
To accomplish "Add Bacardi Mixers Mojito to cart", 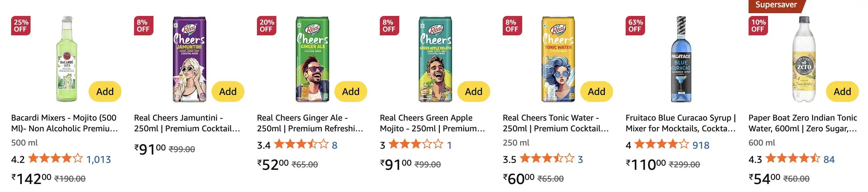I will (x=105, y=91).
